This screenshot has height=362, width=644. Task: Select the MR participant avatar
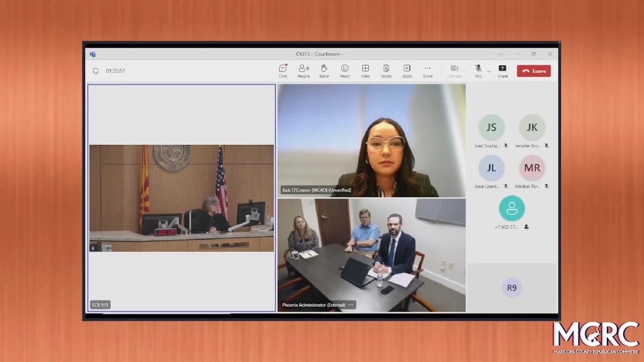click(x=532, y=168)
